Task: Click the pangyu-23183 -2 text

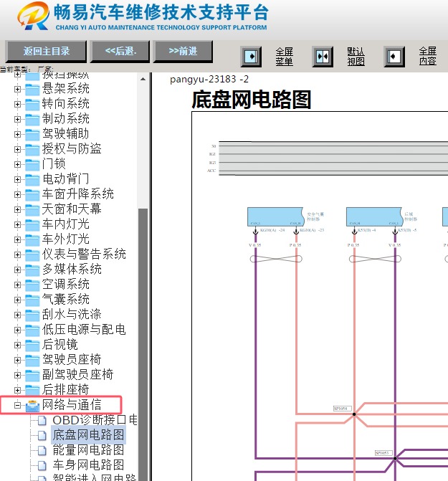Action: tap(209, 79)
